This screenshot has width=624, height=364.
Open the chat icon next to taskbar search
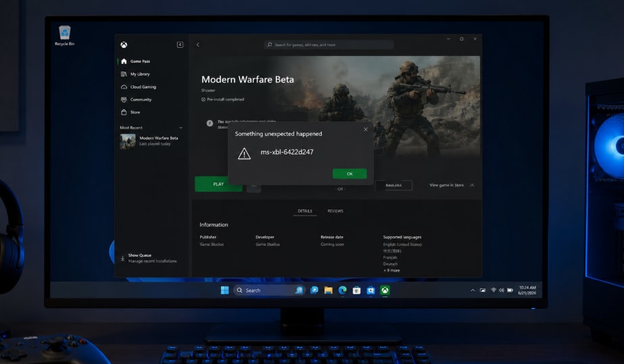314,290
